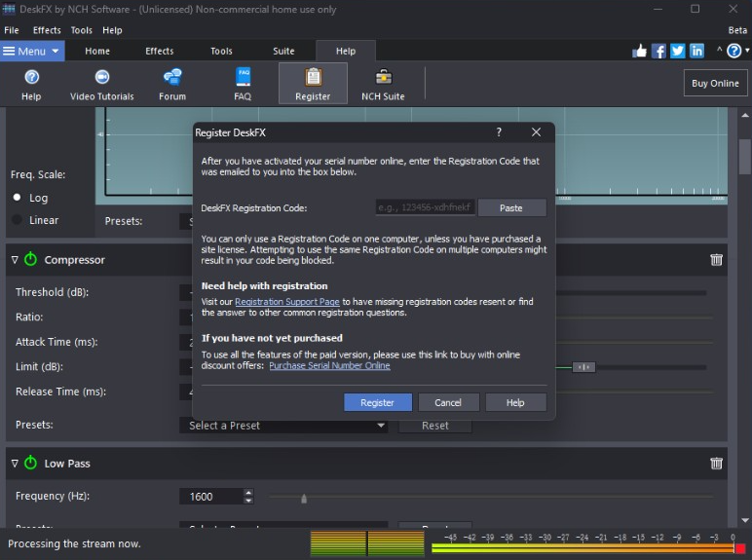This screenshot has width=752, height=560.
Task: Open the Tools menu in menu bar
Action: click(x=82, y=30)
